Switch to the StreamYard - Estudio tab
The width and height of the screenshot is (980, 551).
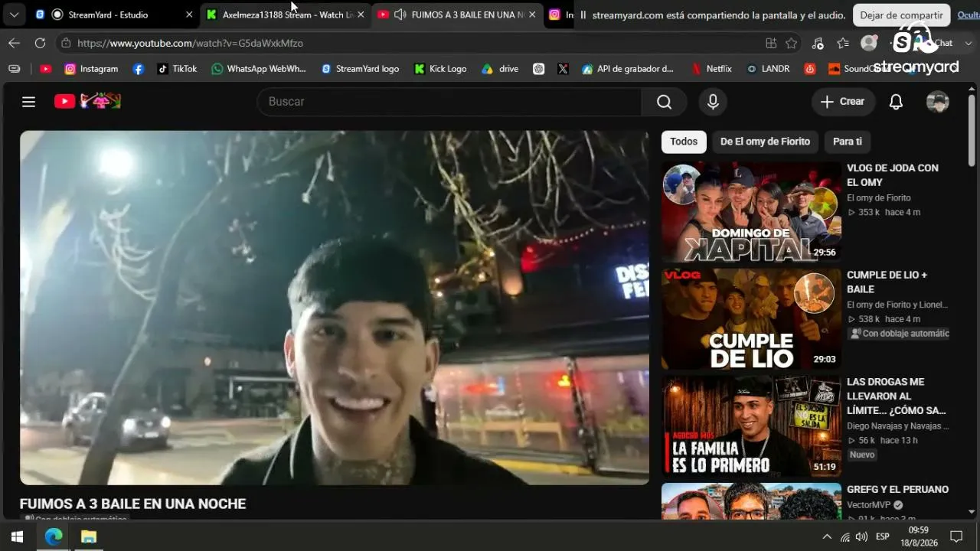click(113, 15)
